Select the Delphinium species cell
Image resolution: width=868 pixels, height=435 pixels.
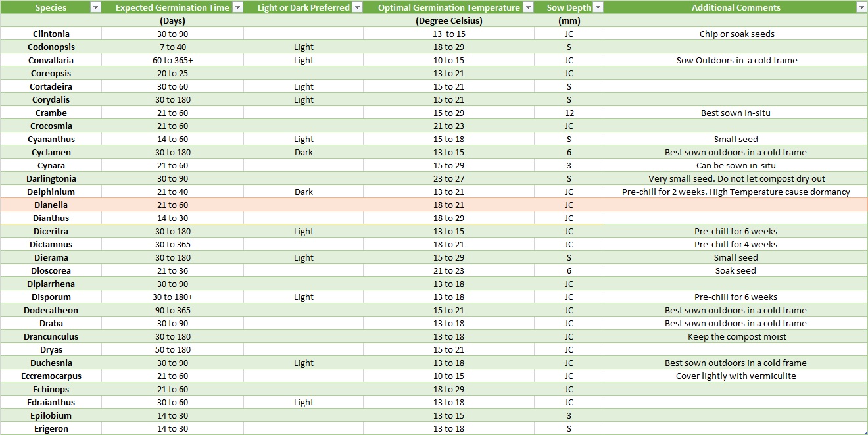tap(51, 192)
